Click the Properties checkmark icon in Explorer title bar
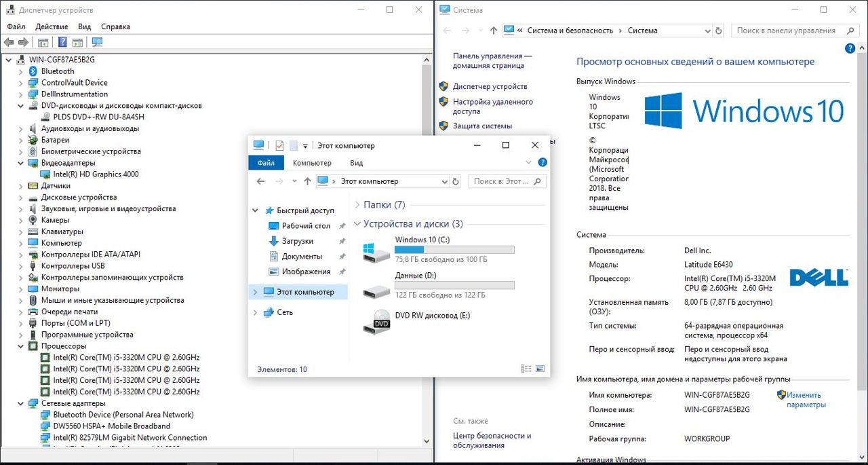The image size is (868, 465). 279,145
